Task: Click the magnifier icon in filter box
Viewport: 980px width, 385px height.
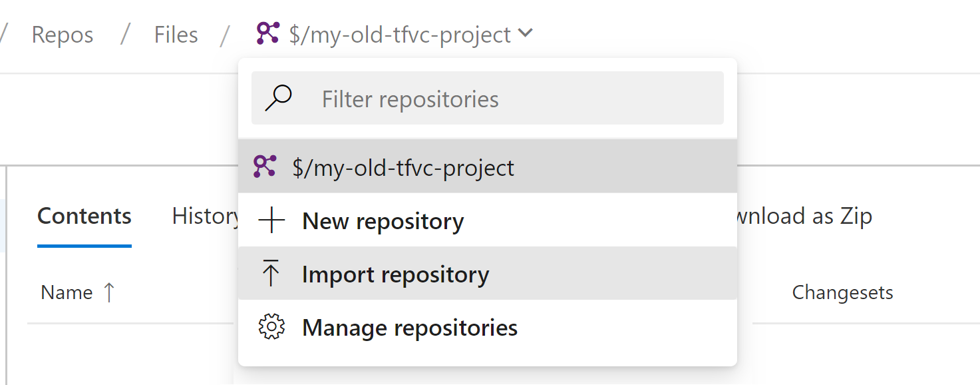Action: (x=279, y=99)
